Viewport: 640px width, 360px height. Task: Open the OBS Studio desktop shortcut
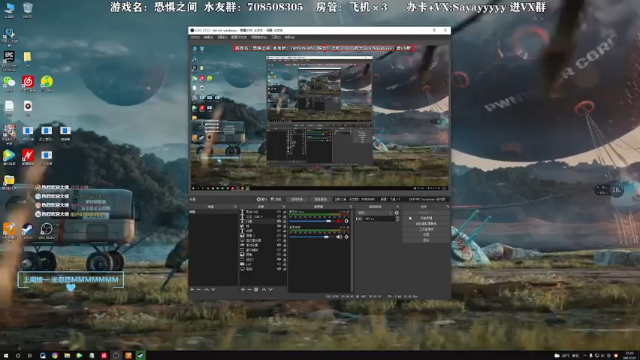click(46, 231)
